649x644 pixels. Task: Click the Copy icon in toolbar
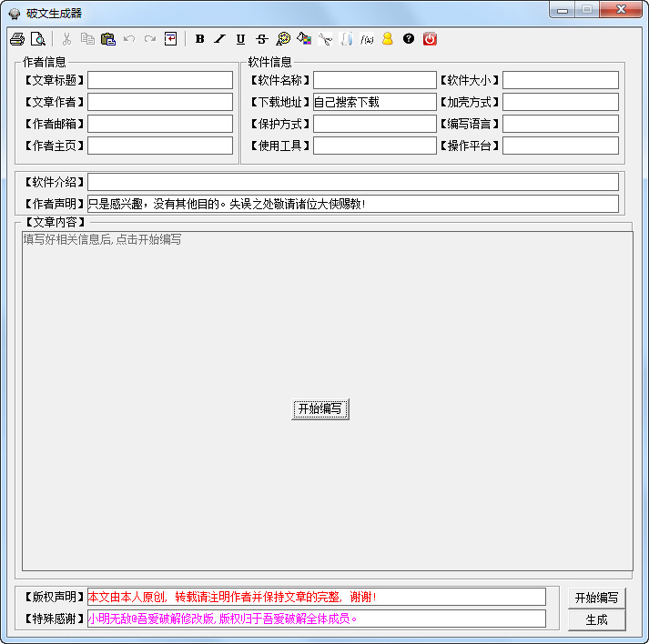87,39
